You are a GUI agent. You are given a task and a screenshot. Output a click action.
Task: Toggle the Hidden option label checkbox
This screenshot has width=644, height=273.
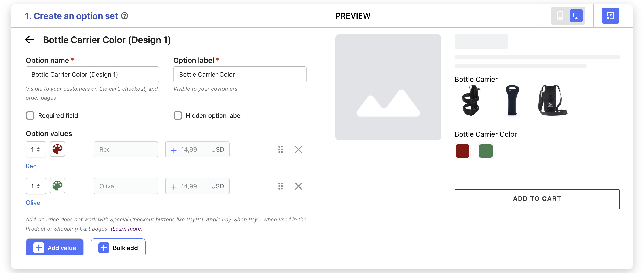[178, 115]
